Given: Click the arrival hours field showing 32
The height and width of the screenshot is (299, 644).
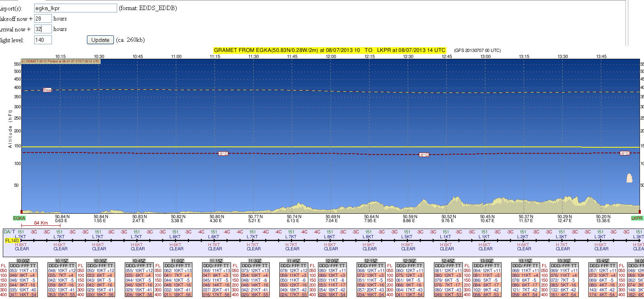Looking at the screenshot, I should (43, 29).
